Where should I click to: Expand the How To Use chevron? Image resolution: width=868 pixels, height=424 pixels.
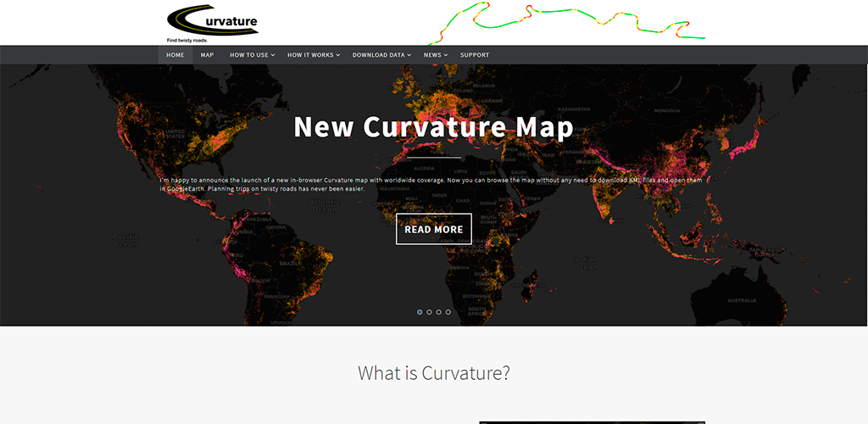274,55
